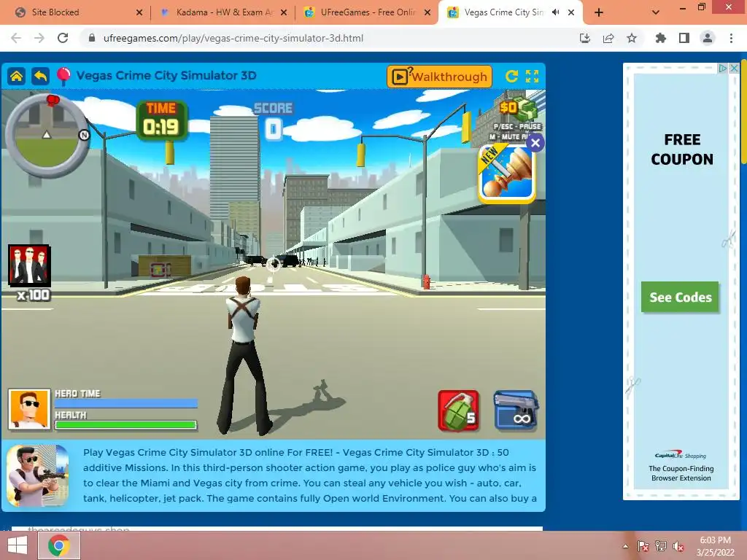The height and width of the screenshot is (560, 747).
Task: Click the yellow back arrow icon
Action: (41, 76)
